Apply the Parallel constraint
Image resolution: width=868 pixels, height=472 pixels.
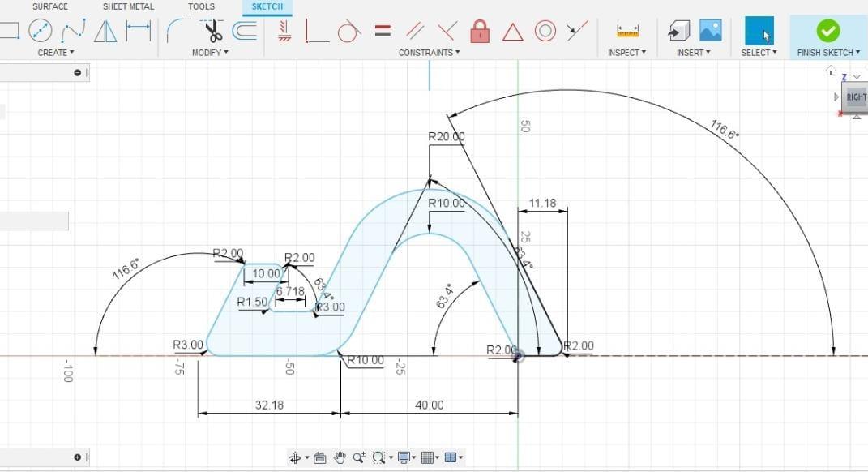pos(415,31)
